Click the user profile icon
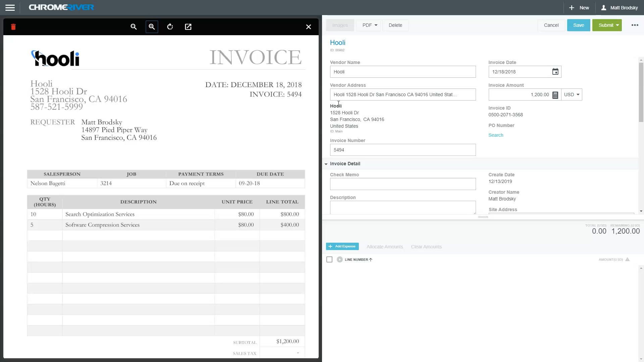 [604, 8]
